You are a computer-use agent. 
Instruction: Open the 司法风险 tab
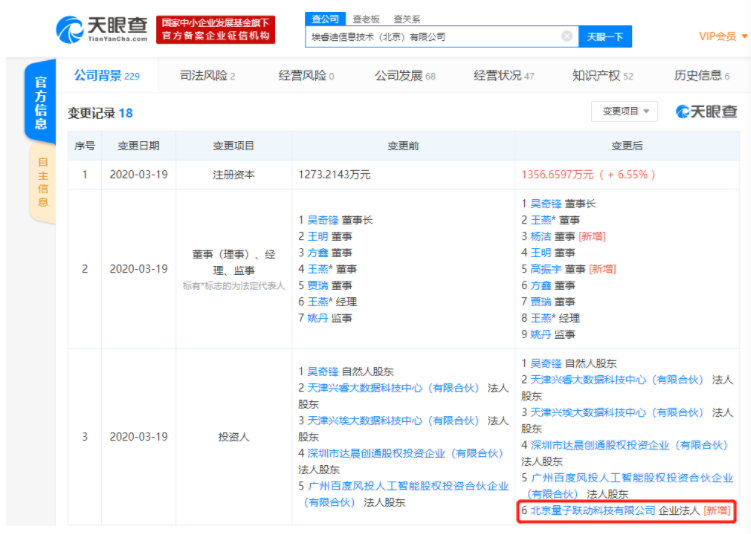pos(207,76)
